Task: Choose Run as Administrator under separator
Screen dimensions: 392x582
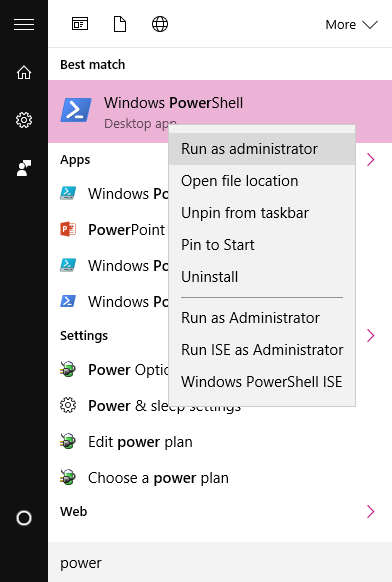Action: pyautogui.click(x=262, y=318)
